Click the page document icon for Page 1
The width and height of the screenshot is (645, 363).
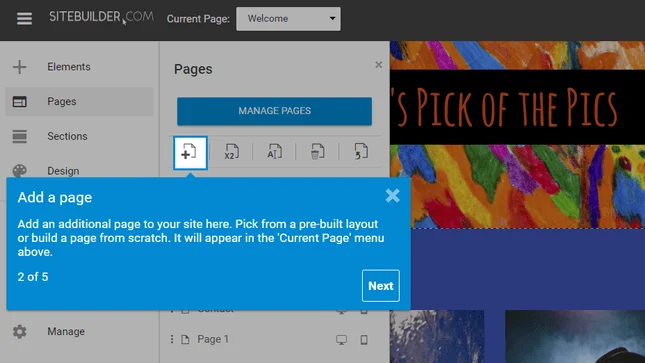(186, 339)
